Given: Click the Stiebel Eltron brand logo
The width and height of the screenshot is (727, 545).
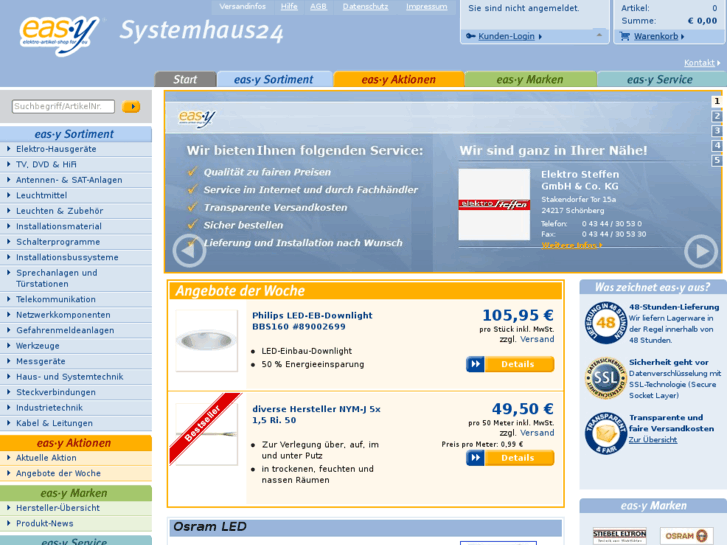Looking at the screenshot, I should (619, 535).
